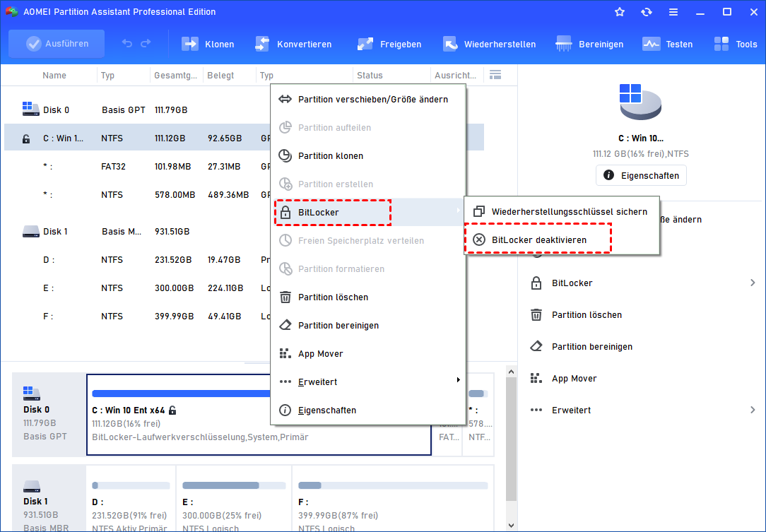This screenshot has height=532, width=766.
Task: Click the Gesamtg... column header
Action: (175, 75)
